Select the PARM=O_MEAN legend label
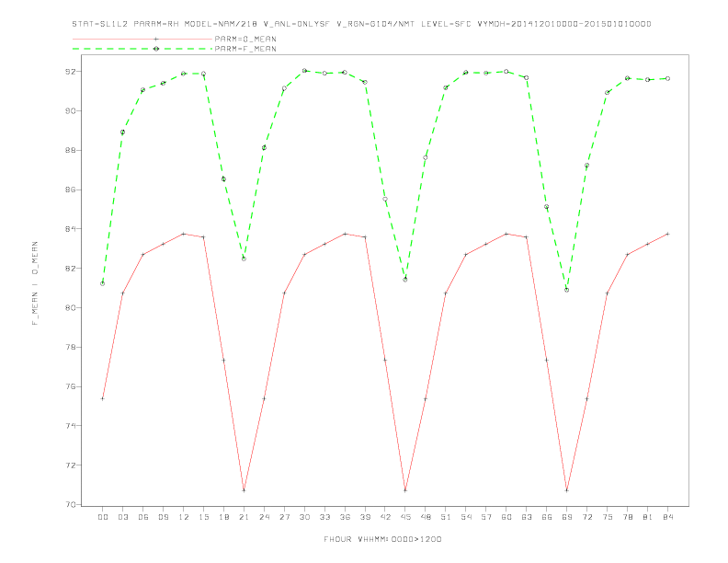Viewport: 728px width, 563px height. click(x=245, y=39)
